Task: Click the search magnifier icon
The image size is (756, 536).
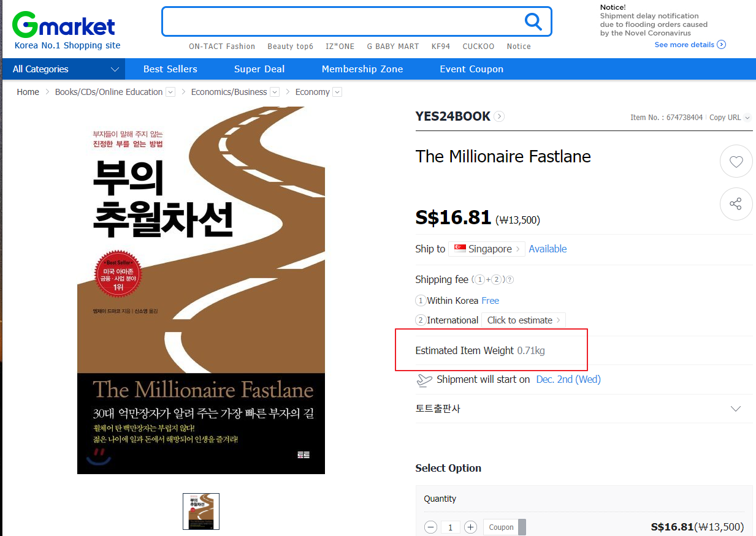Action: (533, 22)
